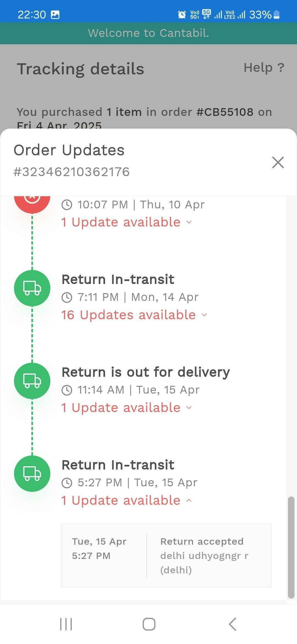The width and height of the screenshot is (297, 644).
Task: Tap order number #CB55108
Action: [225, 112]
